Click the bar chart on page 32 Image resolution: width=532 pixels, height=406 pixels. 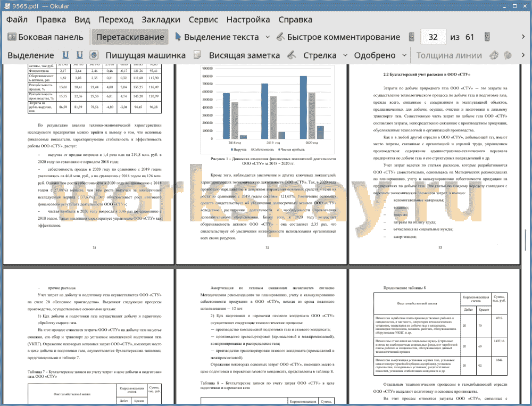(267, 109)
